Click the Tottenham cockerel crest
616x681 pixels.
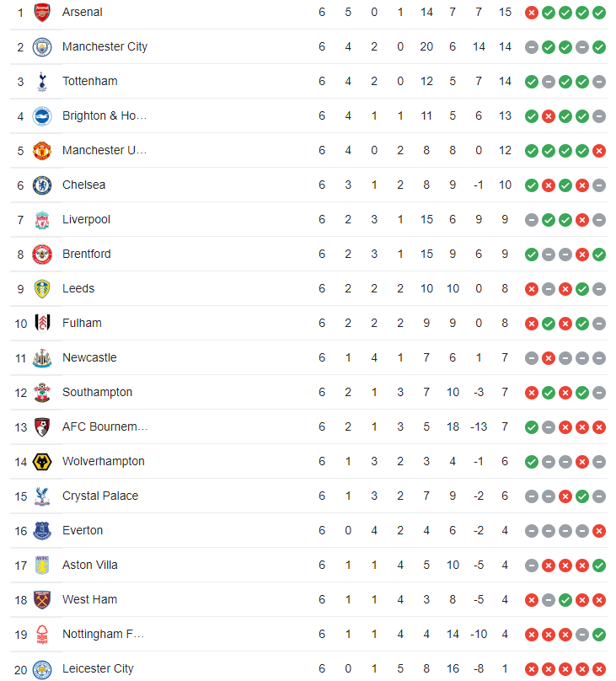pyautogui.click(x=42, y=82)
